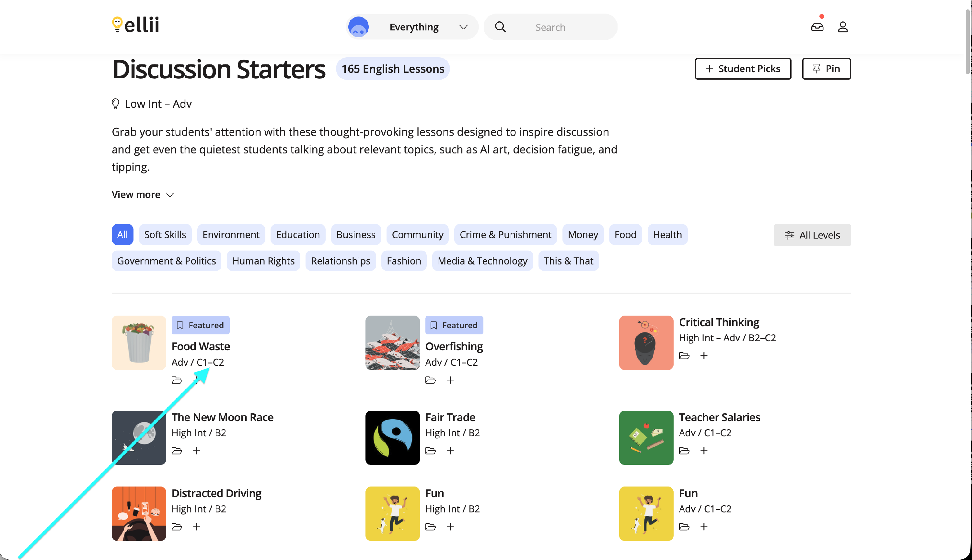Switch to the Human Rights category
Image resolution: width=972 pixels, height=560 pixels.
(263, 261)
